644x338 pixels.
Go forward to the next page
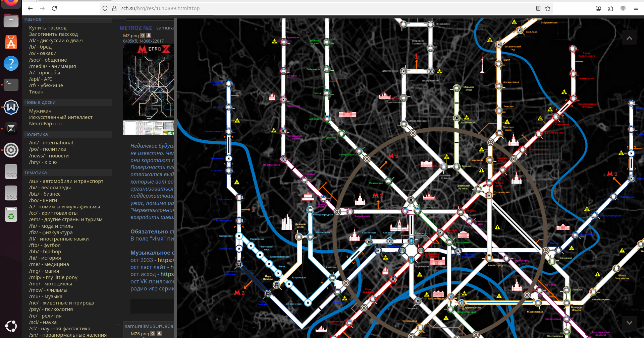point(42,8)
